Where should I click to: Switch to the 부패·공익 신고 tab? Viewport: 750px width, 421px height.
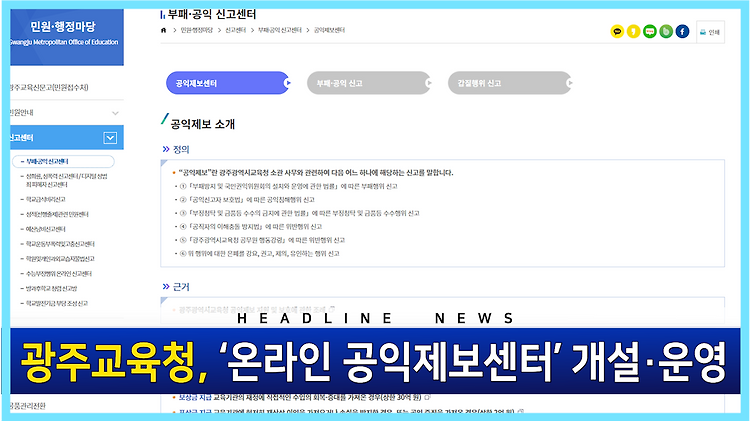tap(369, 83)
